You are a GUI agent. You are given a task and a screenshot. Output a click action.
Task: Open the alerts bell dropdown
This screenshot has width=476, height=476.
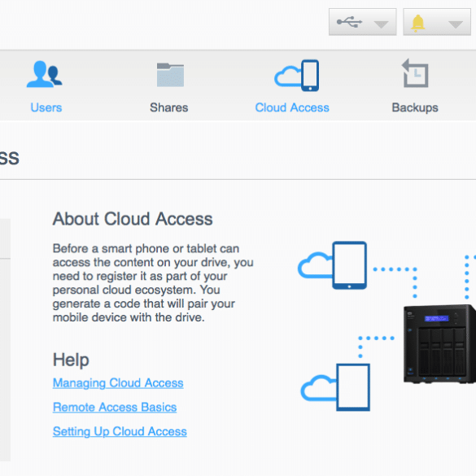click(436, 22)
